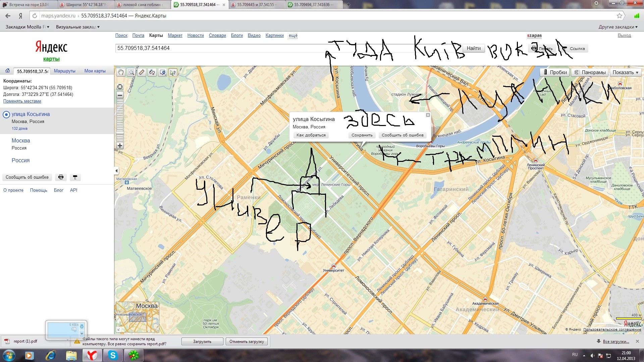Select the ruler distance tool
This screenshot has height=362, width=644.
142,72
